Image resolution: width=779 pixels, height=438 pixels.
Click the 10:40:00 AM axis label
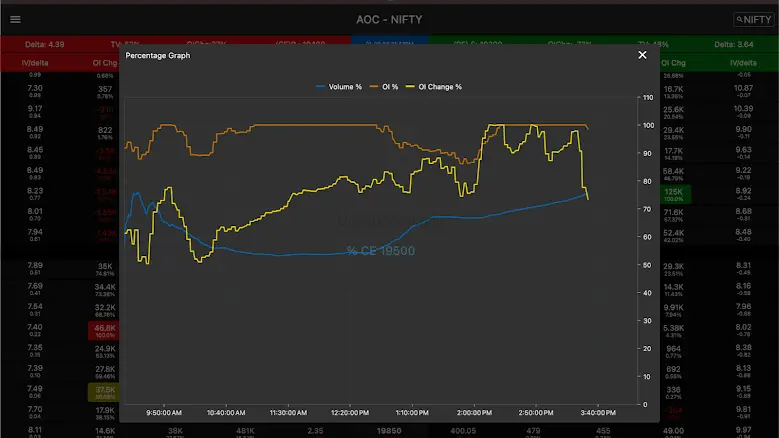click(x=226, y=413)
